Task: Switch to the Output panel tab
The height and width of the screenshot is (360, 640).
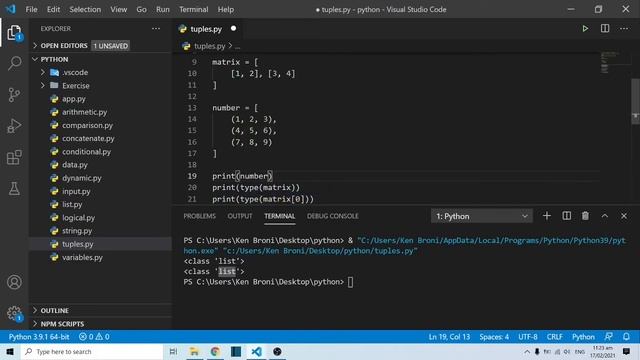Action: tap(240, 216)
